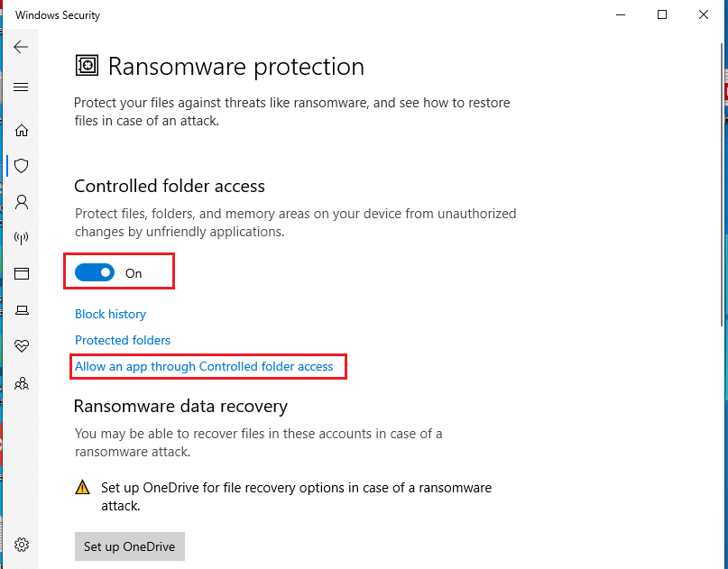Click the Set up OneDrive button
This screenshot has height=569, width=728.
(130, 546)
